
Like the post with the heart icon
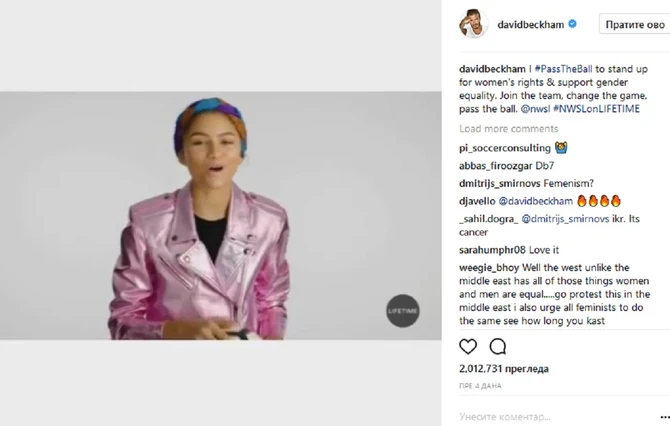468,347
